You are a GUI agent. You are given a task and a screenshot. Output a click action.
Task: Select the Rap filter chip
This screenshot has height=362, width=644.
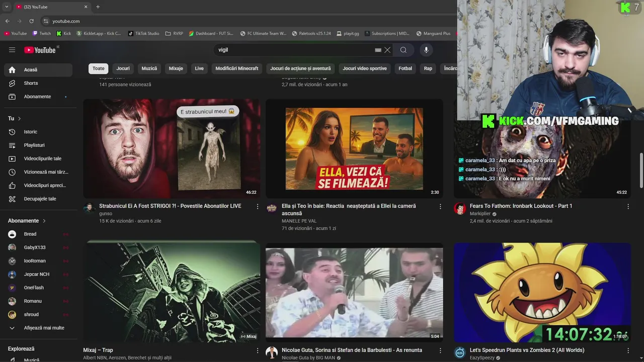(428, 68)
